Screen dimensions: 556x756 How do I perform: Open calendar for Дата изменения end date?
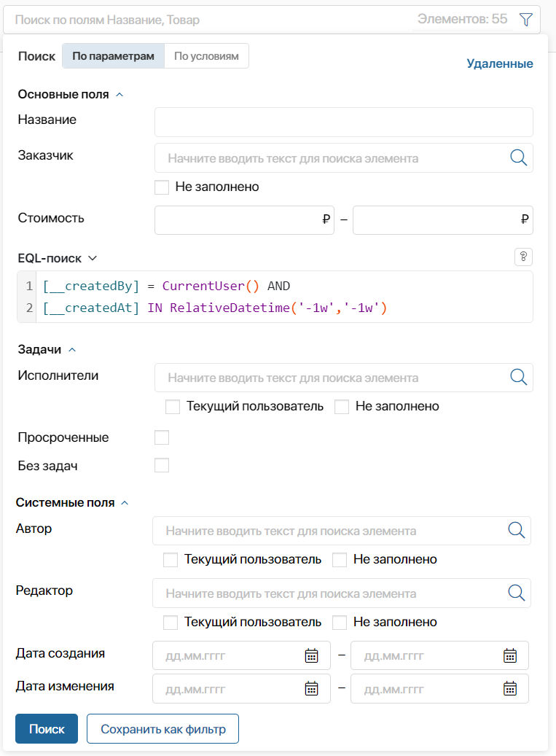tap(510, 688)
